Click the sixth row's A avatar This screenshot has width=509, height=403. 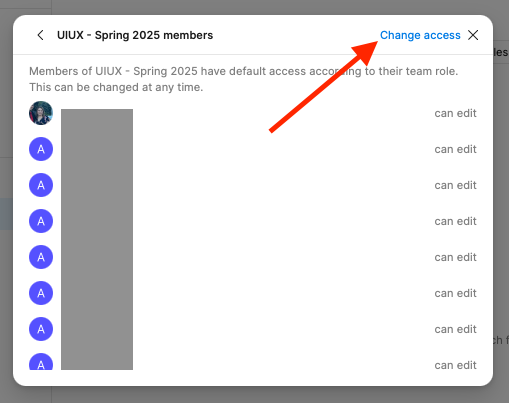(x=41, y=293)
